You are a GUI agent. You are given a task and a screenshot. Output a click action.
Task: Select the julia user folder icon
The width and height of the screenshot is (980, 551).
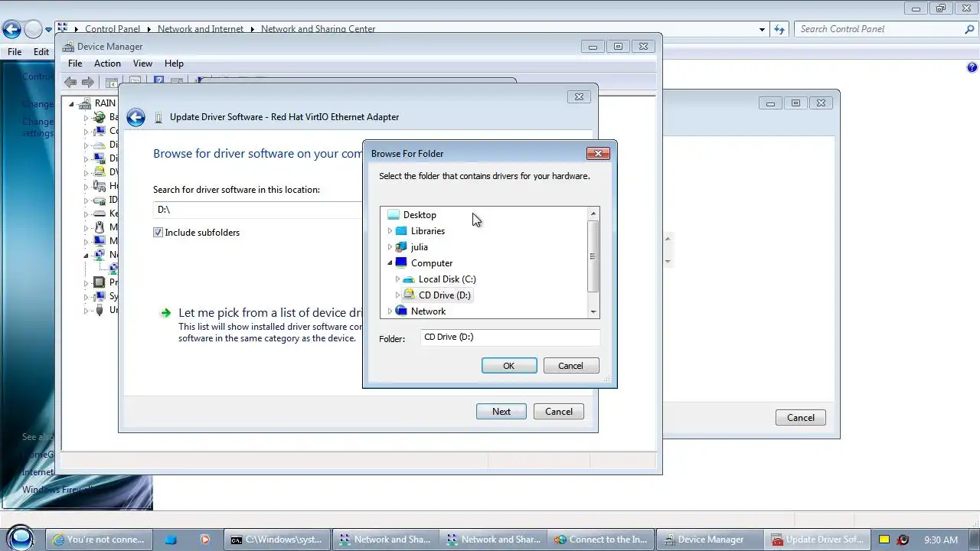[401, 247]
